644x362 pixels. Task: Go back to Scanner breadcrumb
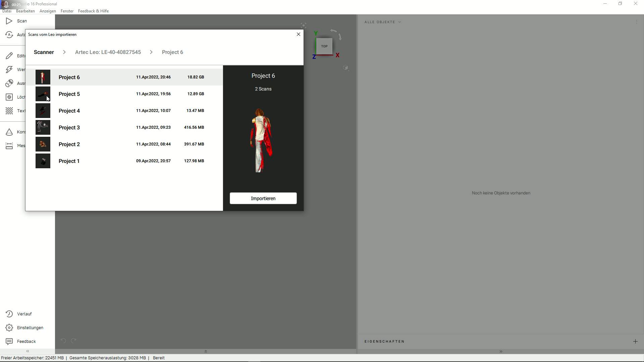click(x=44, y=52)
